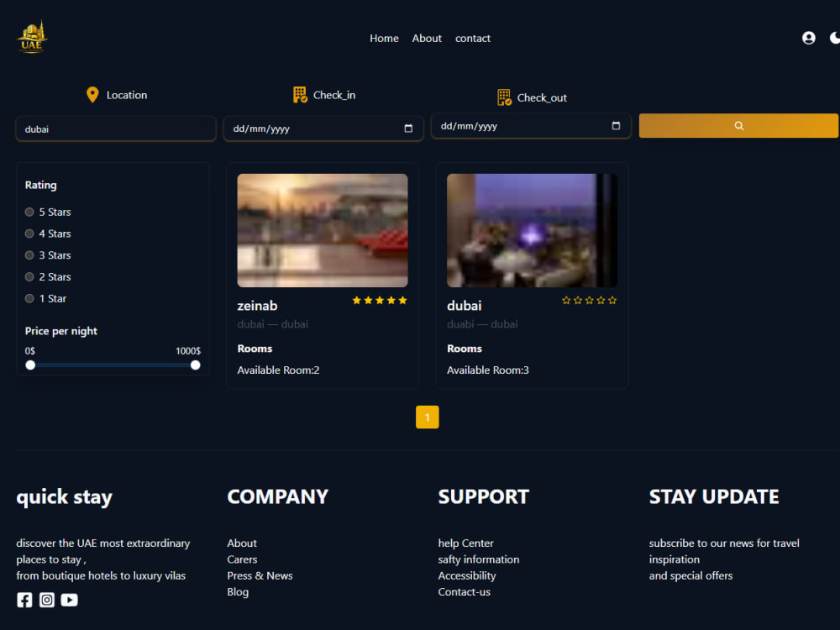Open About link in Company footer
840x630 pixels.
click(x=242, y=543)
